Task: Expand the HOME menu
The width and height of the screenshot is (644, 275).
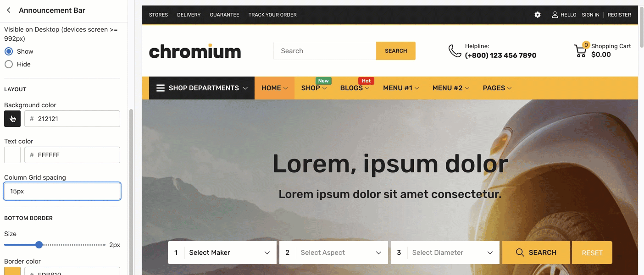Action: pos(274,88)
